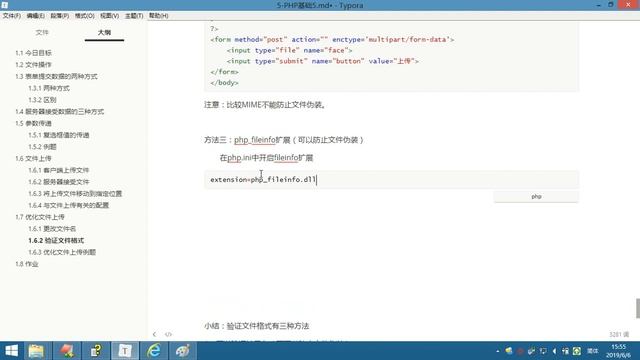Open the question-mark taskbar application
Image resolution: width=640 pixels, height=360 pixels.
coord(96,351)
